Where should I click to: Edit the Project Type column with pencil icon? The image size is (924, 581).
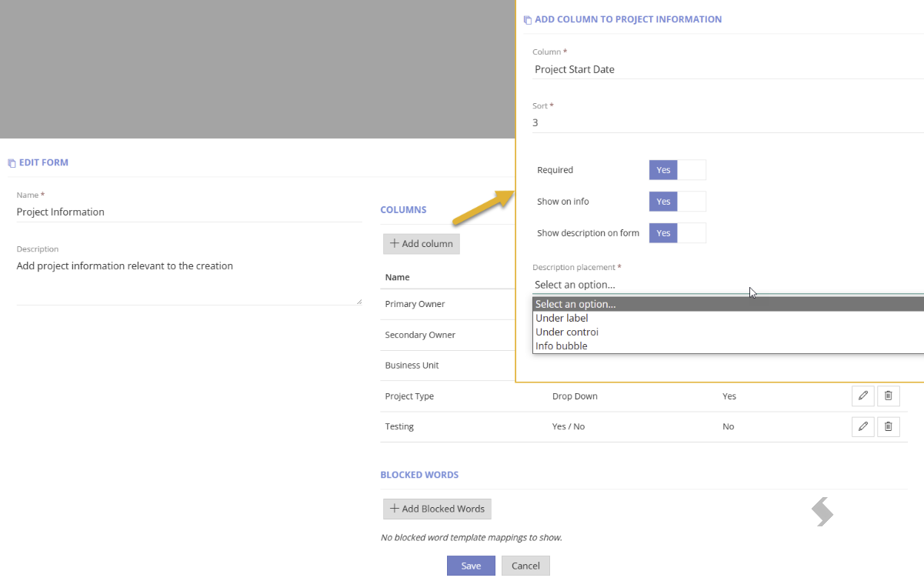(863, 396)
